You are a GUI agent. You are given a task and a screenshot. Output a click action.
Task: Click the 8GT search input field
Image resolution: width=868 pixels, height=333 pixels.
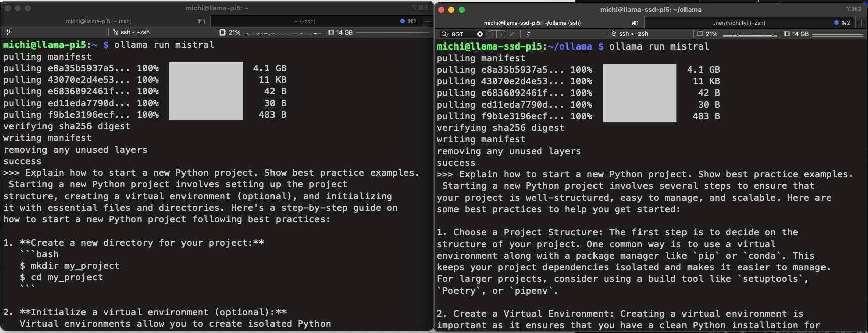click(463, 34)
